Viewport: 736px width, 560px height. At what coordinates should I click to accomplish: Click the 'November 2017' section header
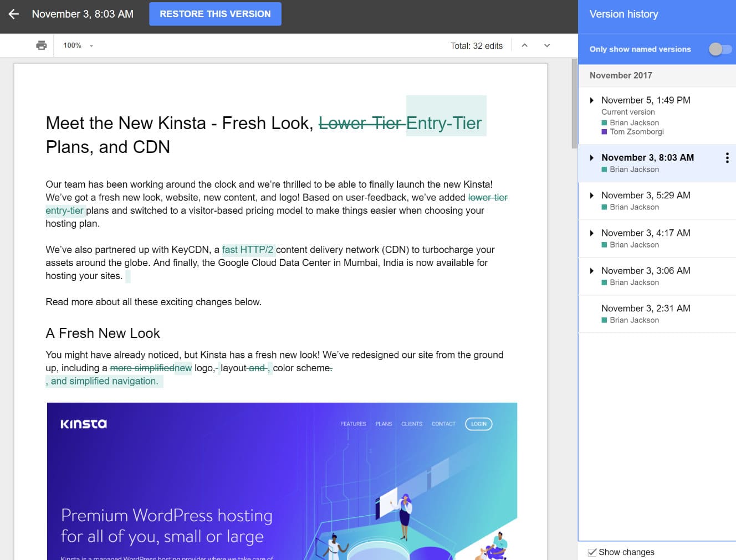[621, 75]
